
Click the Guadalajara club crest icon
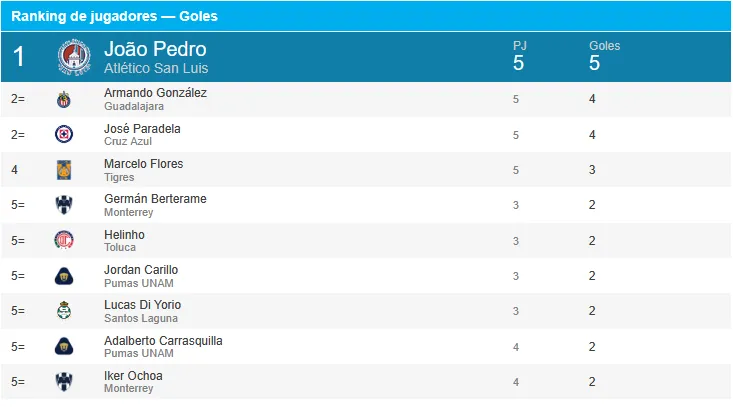click(64, 99)
